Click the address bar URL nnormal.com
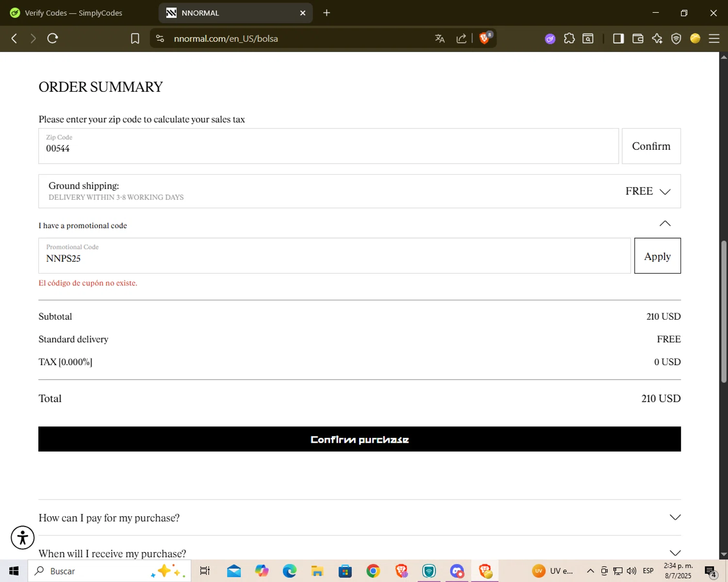728x582 pixels. (x=226, y=39)
